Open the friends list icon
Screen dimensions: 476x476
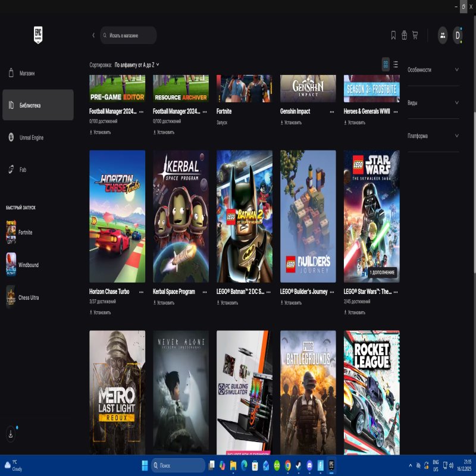coord(443,35)
